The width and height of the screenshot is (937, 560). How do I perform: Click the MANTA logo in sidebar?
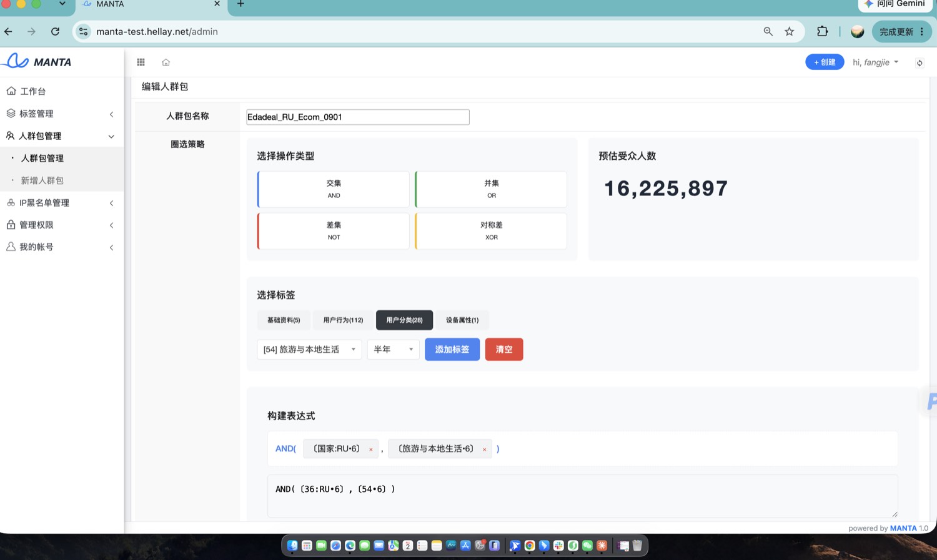point(37,61)
